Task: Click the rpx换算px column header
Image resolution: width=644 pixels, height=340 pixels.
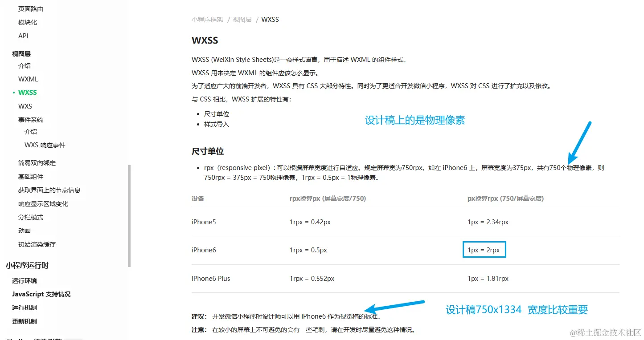Action: 328,198
